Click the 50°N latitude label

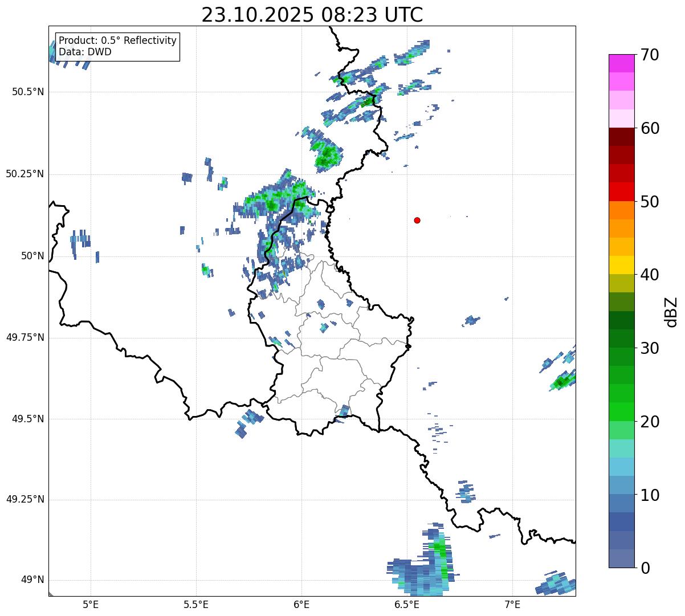pos(32,256)
